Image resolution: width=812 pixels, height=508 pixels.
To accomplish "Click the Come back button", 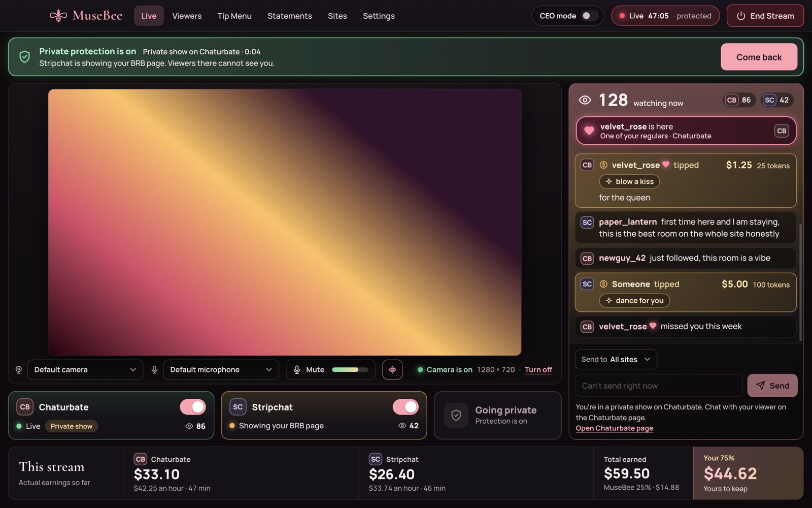I will point(759,57).
